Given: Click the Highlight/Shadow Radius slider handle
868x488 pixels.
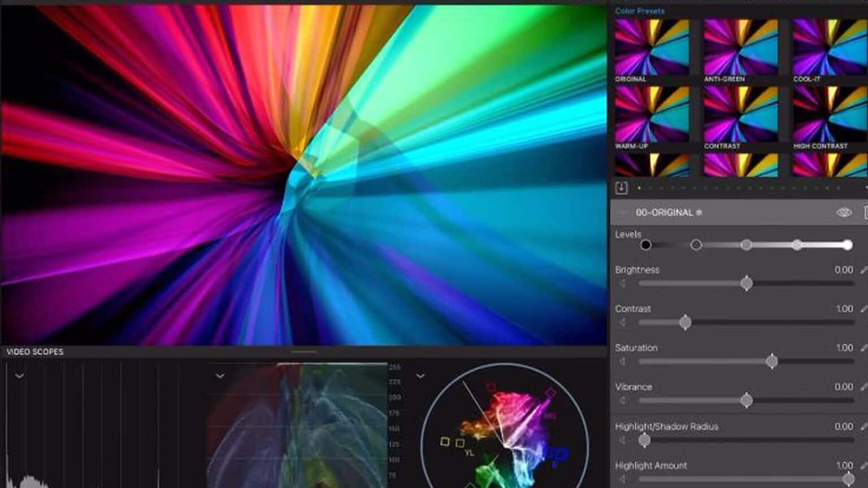Looking at the screenshot, I should point(644,439).
